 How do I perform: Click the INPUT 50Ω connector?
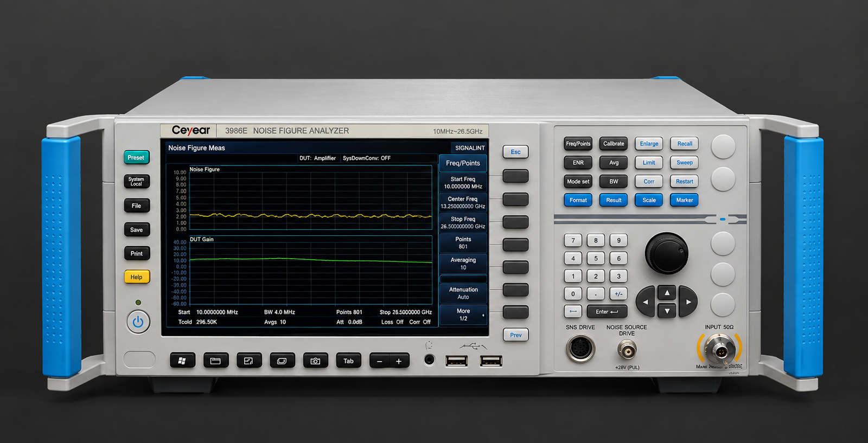[720, 349]
